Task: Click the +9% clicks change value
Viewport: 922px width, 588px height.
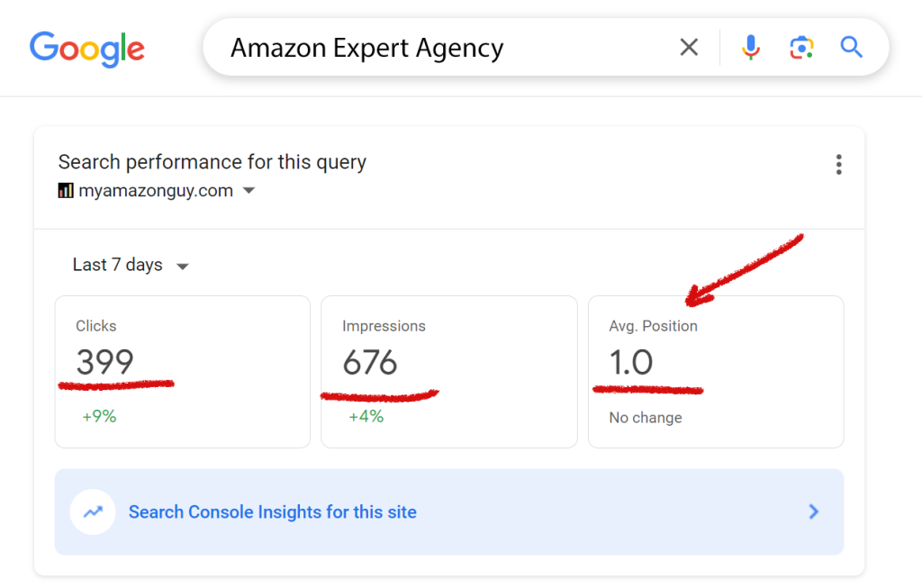Action: [99, 416]
